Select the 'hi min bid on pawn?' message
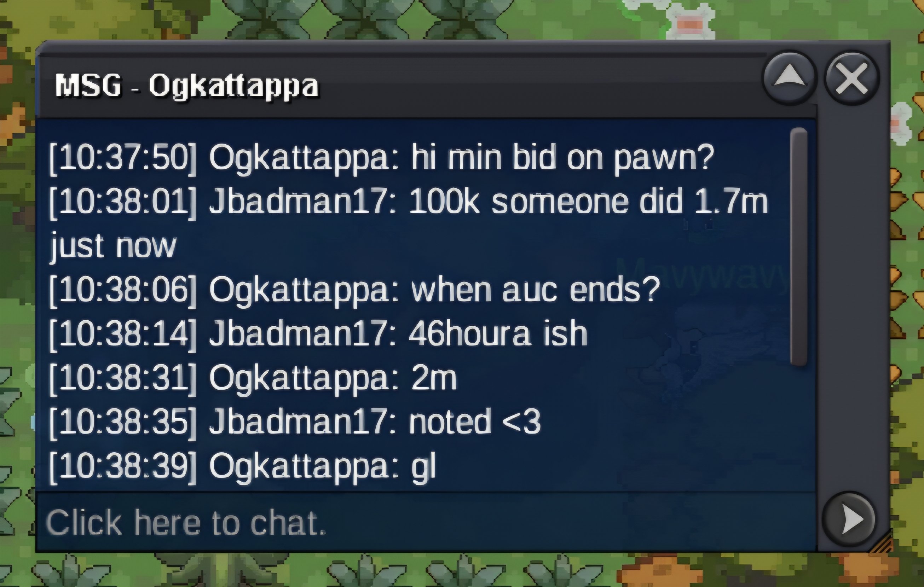The image size is (924, 587). pos(562,158)
